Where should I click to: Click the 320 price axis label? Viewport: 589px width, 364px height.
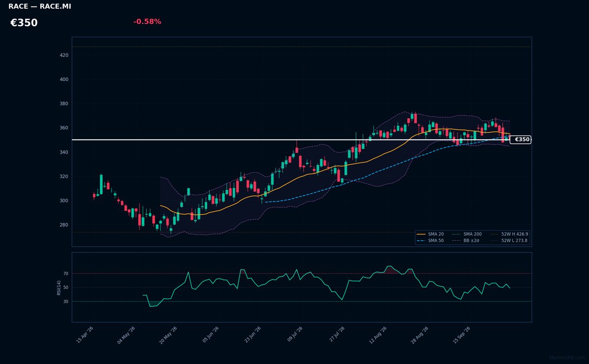coord(64,177)
